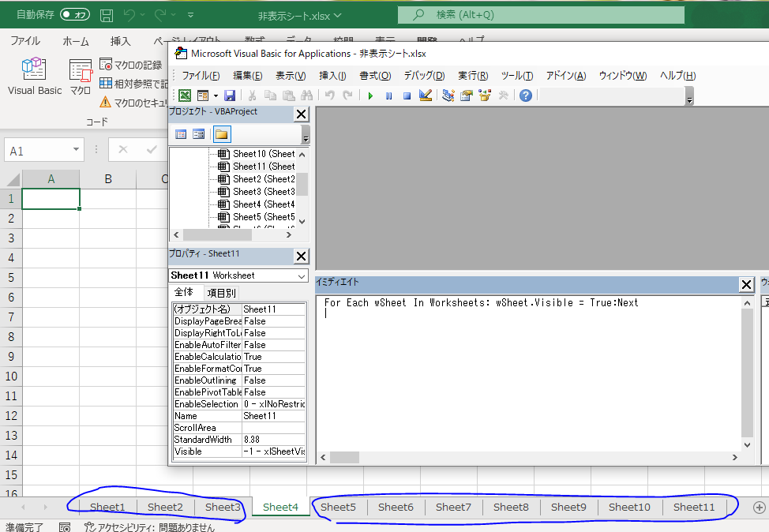Toggle the 自動保存 AutoSave switch
The width and height of the screenshot is (769, 532).
[x=75, y=15]
